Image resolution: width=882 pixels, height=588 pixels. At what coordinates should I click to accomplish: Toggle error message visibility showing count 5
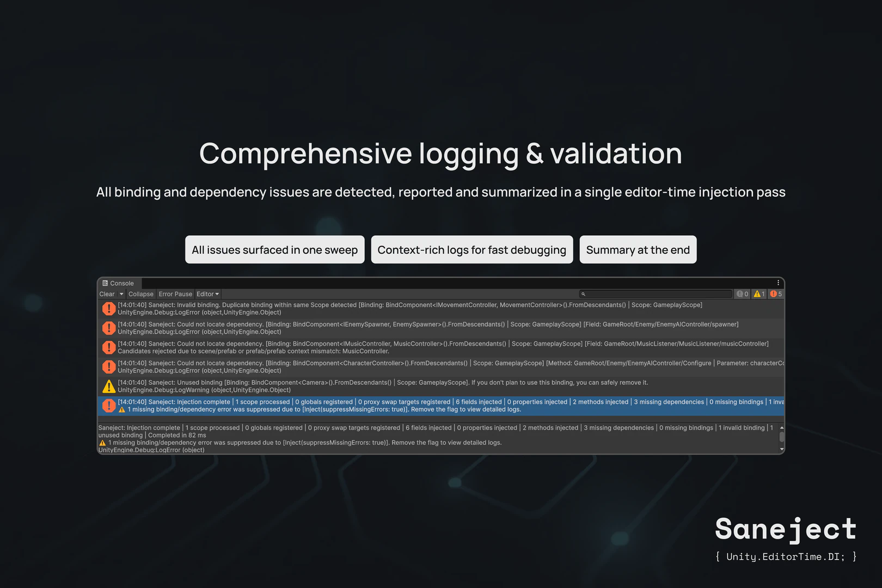775,294
